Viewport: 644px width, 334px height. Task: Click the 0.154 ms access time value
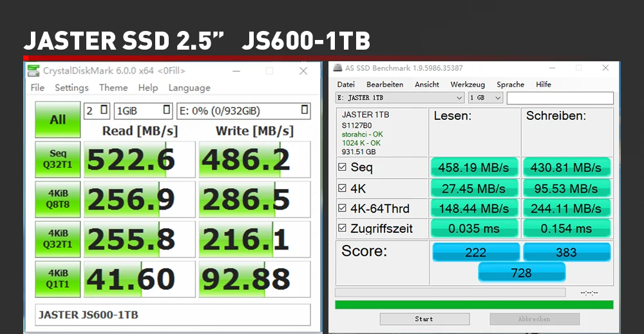567,228
